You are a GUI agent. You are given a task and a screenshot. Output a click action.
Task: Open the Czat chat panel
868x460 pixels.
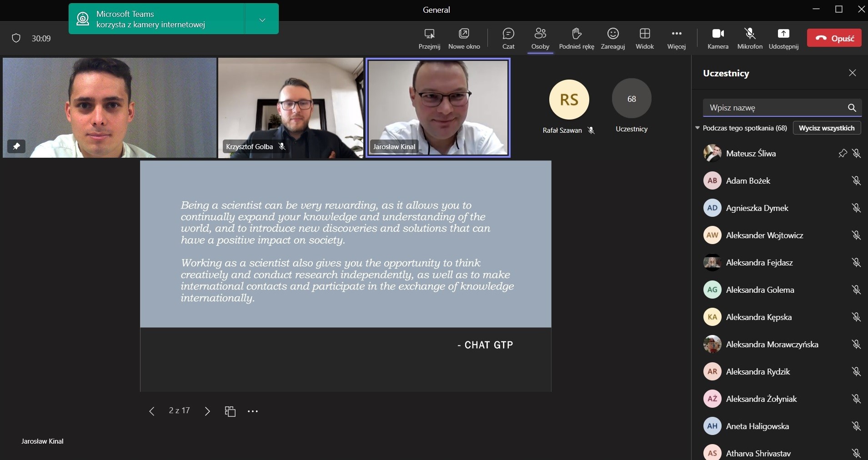point(508,34)
